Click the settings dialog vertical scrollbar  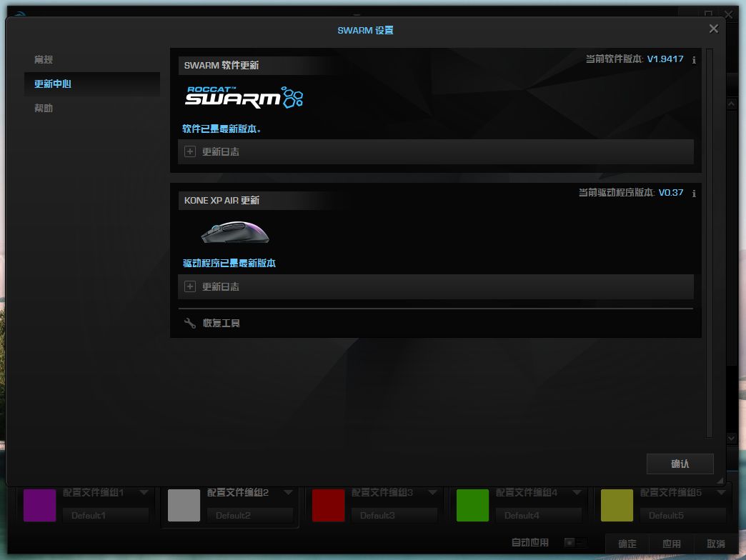[709, 243]
